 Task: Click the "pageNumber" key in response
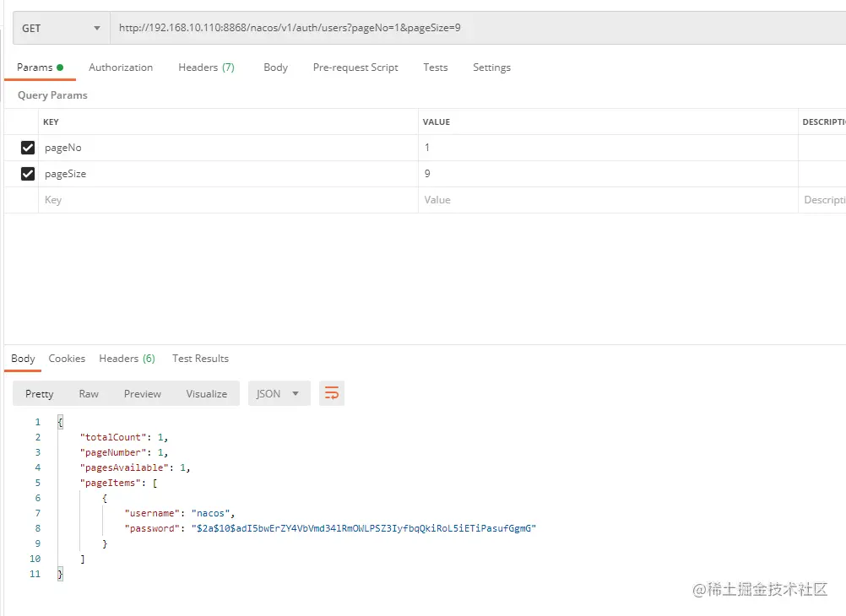coord(113,452)
